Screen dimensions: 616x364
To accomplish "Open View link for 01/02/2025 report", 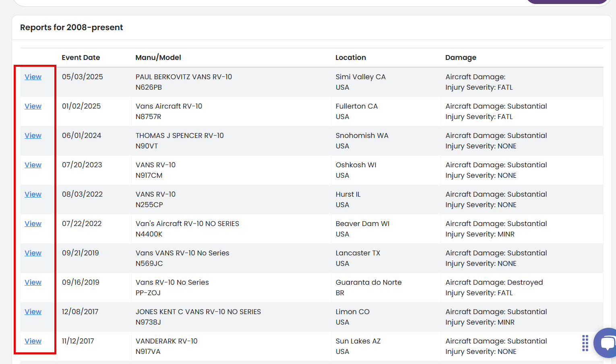I will [33, 106].
